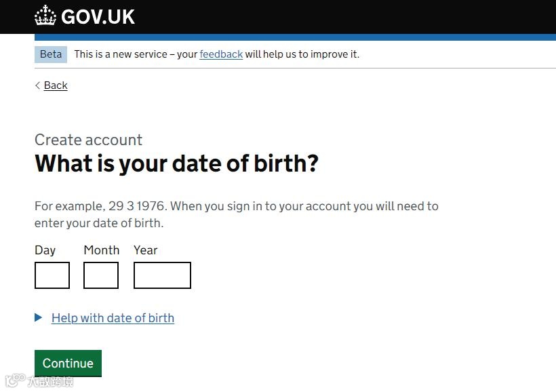Click the back chevron arrow icon
Image resolution: width=556 pixels, height=392 pixels.
38,85
